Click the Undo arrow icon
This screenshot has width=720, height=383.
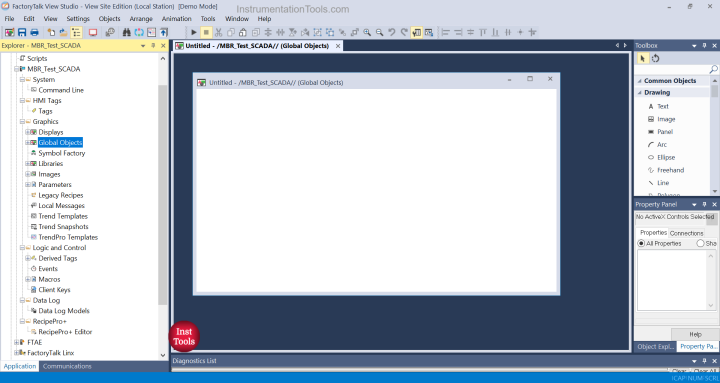[x=392, y=32]
